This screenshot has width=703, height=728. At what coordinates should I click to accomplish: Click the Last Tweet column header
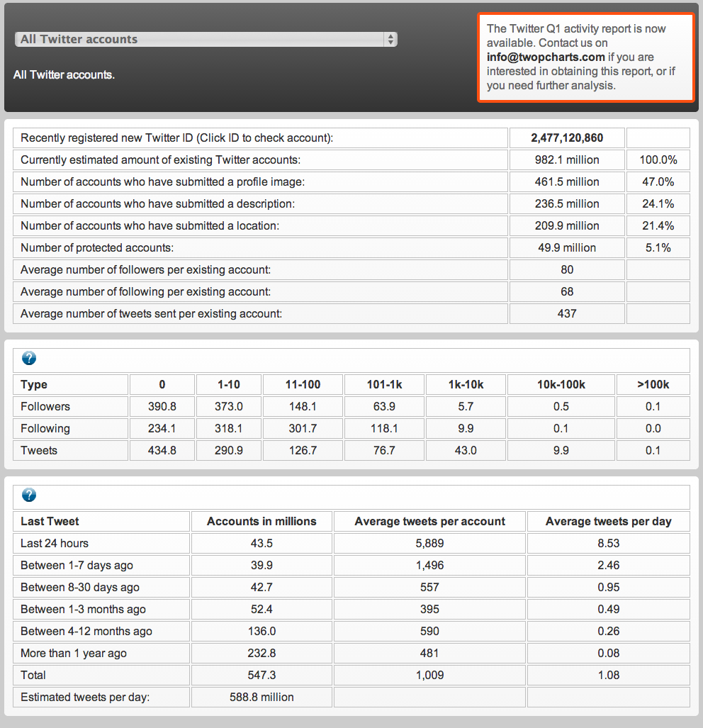(x=50, y=522)
